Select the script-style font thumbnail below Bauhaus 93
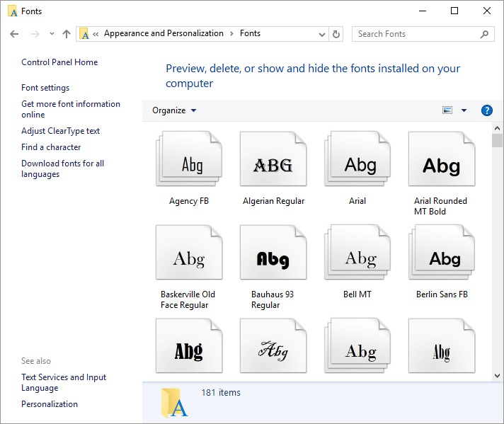This screenshot has width=504, height=424. click(x=273, y=345)
